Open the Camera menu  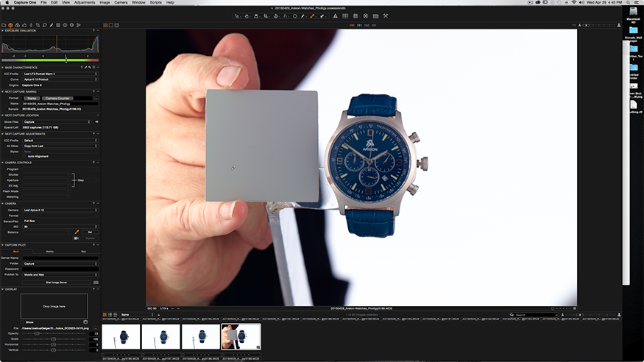click(x=121, y=2)
